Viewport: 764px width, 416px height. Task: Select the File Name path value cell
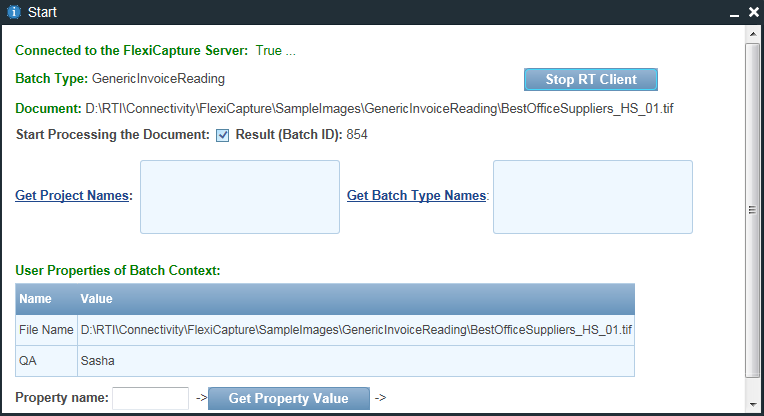pyautogui.click(x=354, y=330)
